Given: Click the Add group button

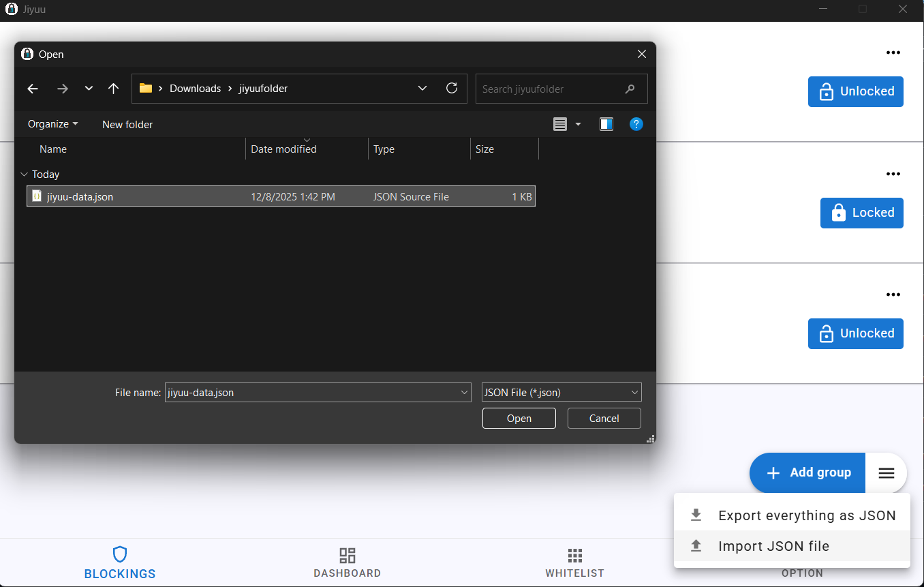Looking at the screenshot, I should [x=807, y=473].
